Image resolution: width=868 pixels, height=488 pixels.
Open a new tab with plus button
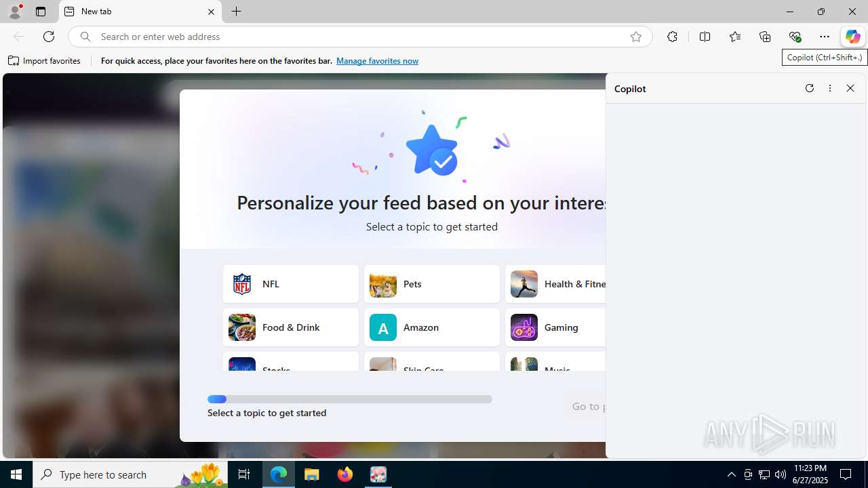(x=236, y=12)
